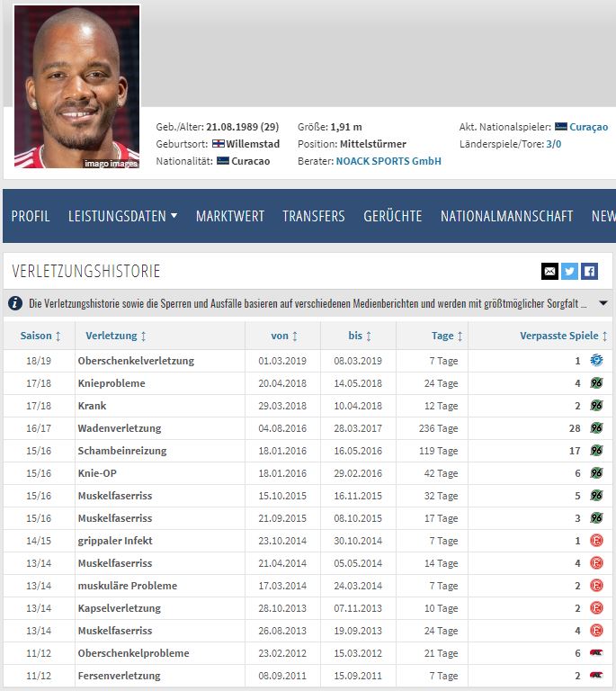
Task: Click Hannover 96 crest in Knieprobleme row
Action: [596, 383]
